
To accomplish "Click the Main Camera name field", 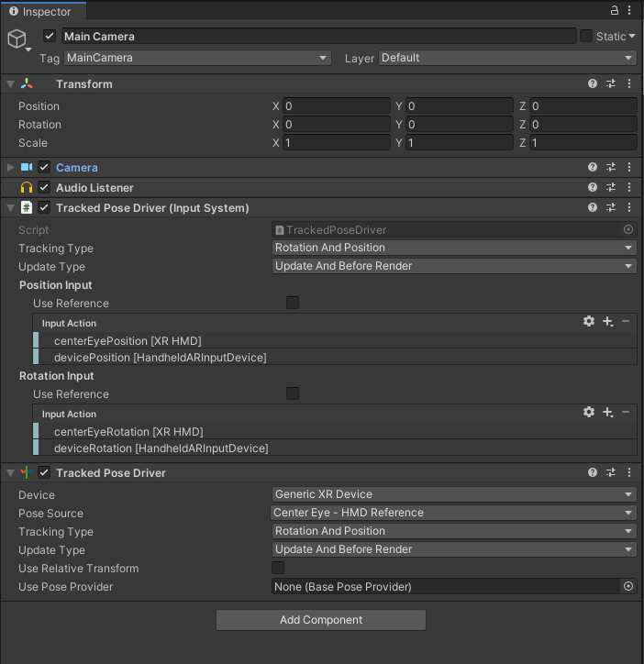I will (318, 36).
